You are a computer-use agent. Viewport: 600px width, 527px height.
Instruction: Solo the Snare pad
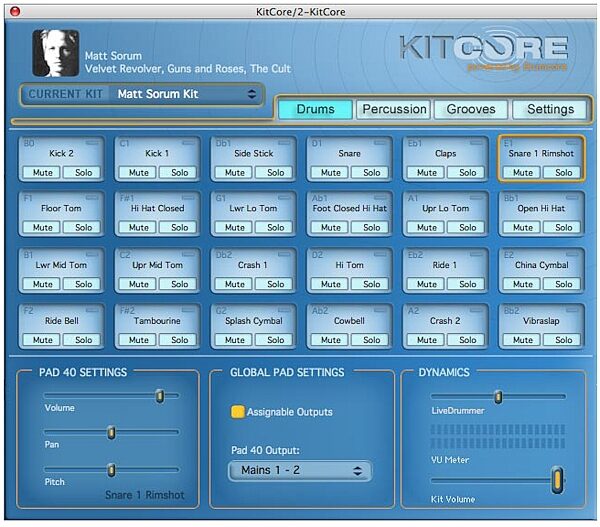(372, 173)
